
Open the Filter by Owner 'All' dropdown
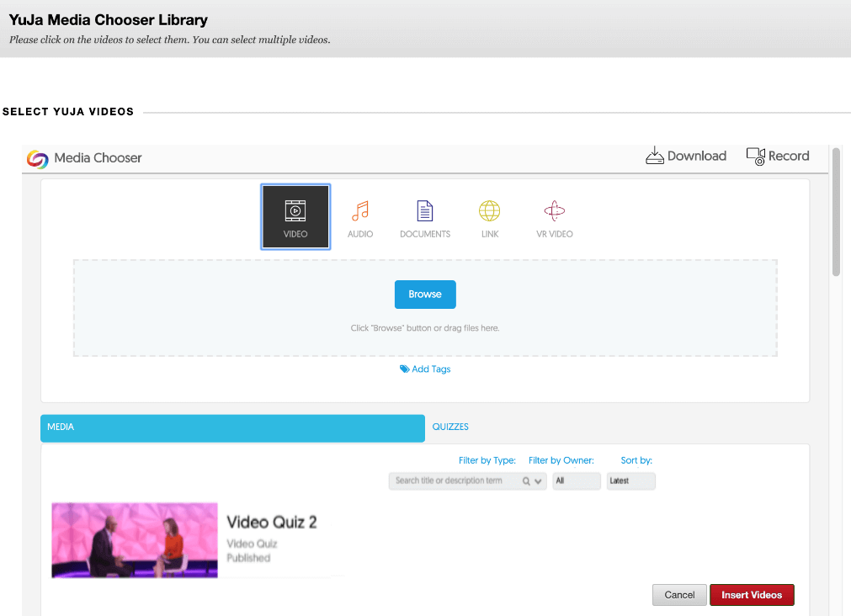[x=577, y=481]
